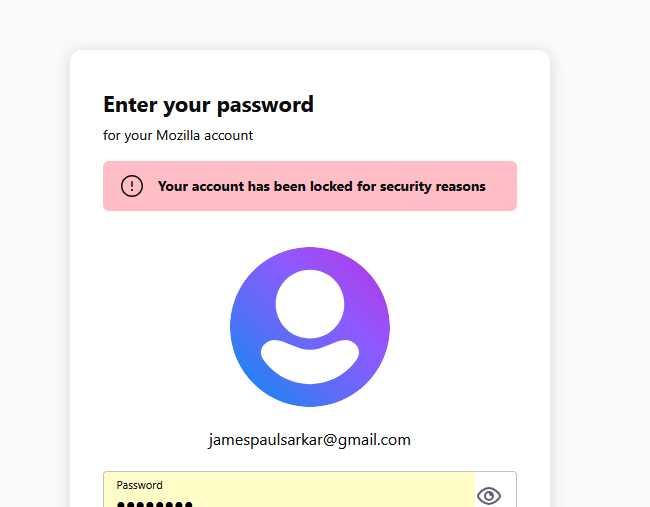Click the jamespaulsarkar@gmail.com email address
The width and height of the screenshot is (650, 507).
(x=310, y=440)
